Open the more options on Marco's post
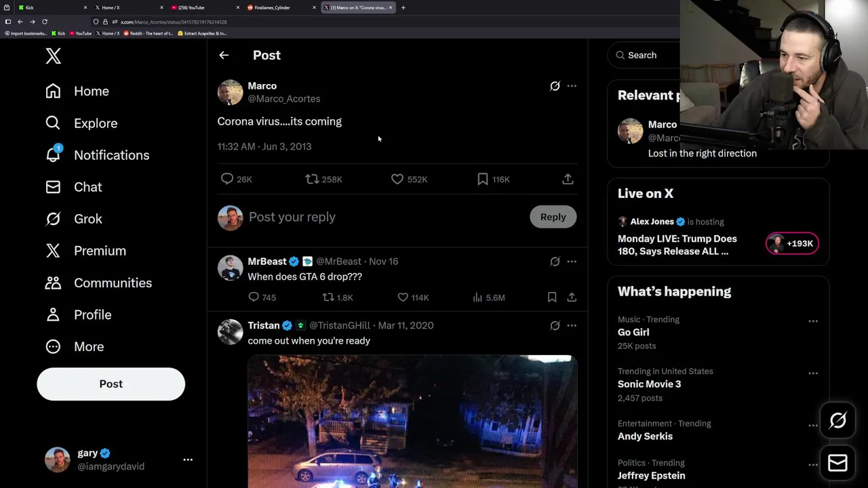Screen dimensions: 868x488 point(572,86)
